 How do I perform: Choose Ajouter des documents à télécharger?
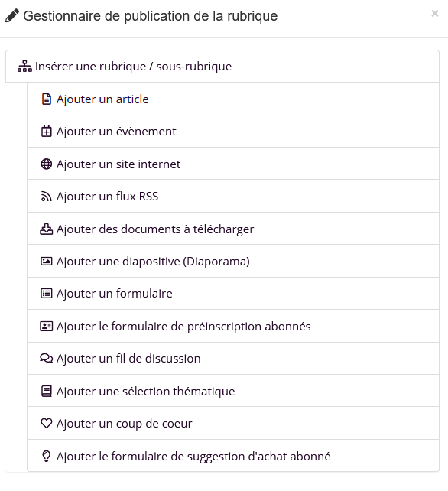click(x=233, y=229)
